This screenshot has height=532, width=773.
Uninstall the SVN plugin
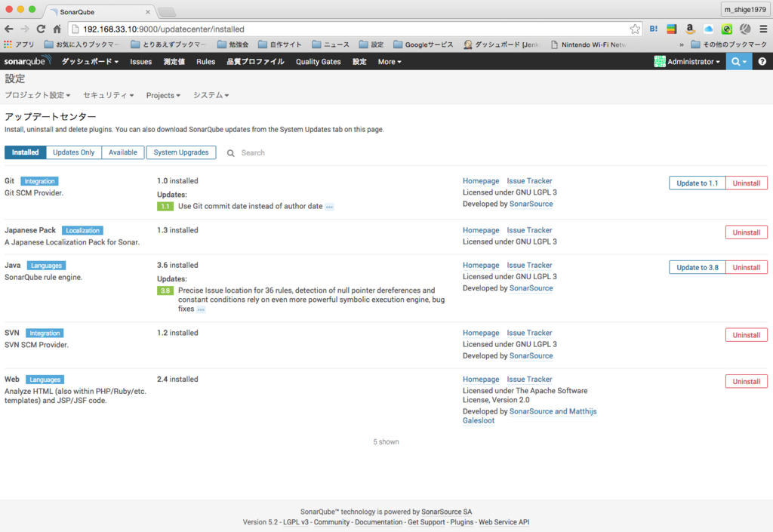[747, 334]
